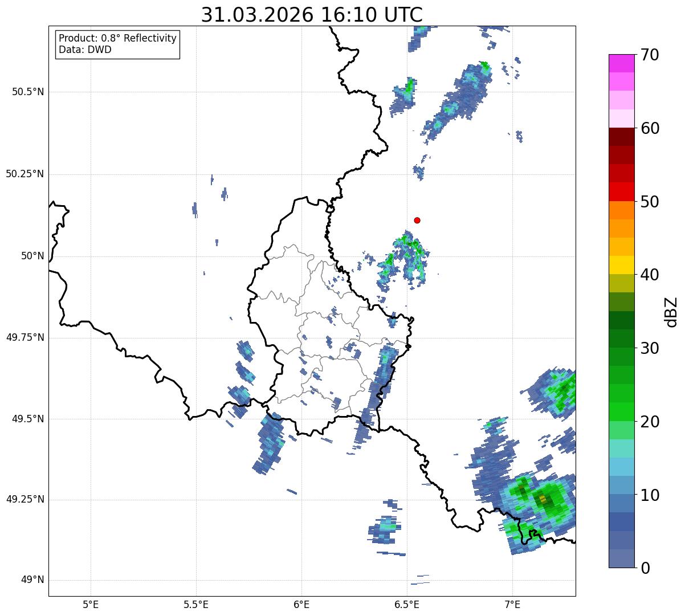
Task: Click the "Product: 0.8° Reflectivity" text
Action: pyautogui.click(x=117, y=38)
